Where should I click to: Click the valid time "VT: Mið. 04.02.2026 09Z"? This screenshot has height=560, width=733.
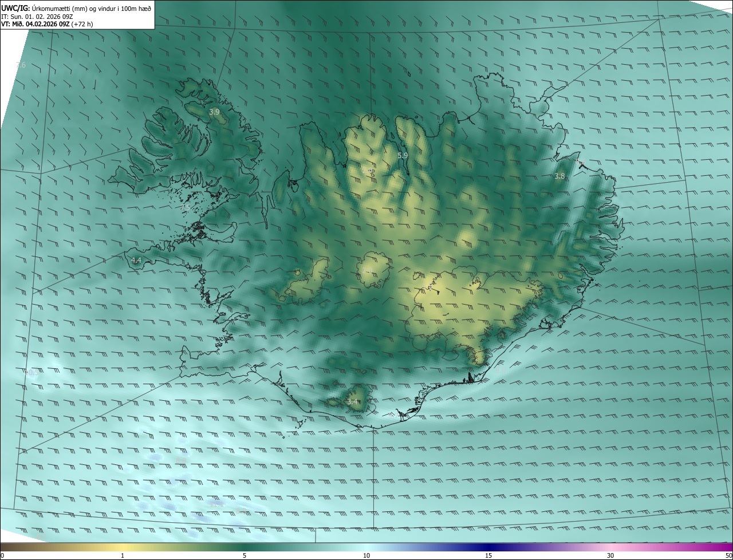36,24
